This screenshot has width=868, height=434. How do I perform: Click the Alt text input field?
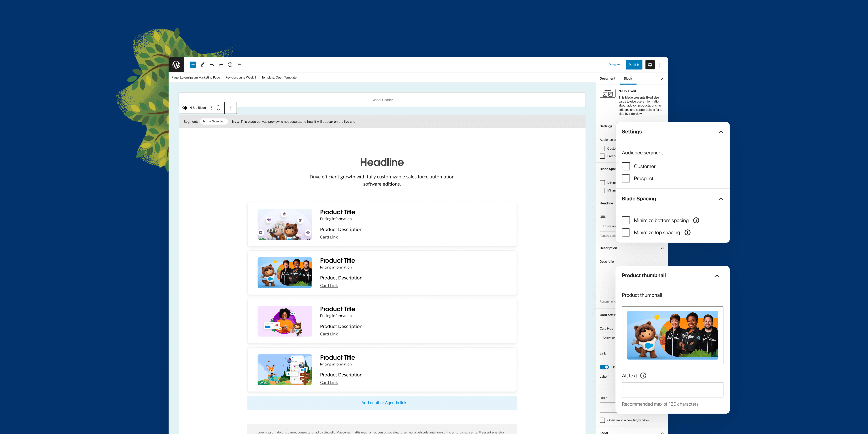pyautogui.click(x=673, y=390)
